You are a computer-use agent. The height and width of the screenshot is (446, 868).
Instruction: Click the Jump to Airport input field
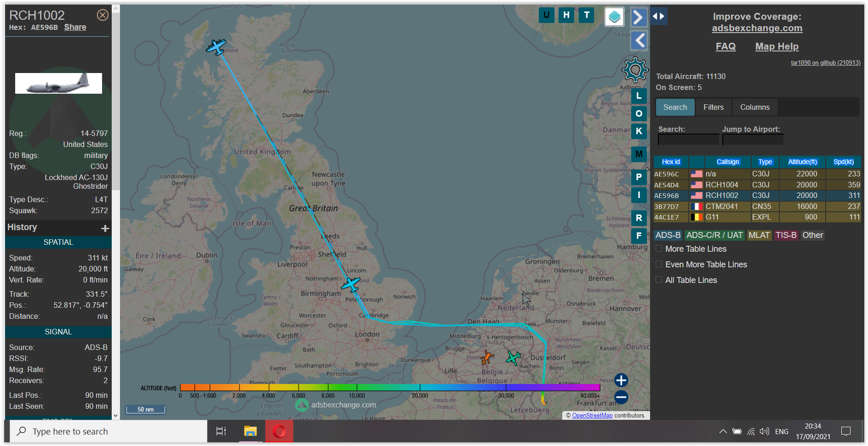(x=753, y=140)
